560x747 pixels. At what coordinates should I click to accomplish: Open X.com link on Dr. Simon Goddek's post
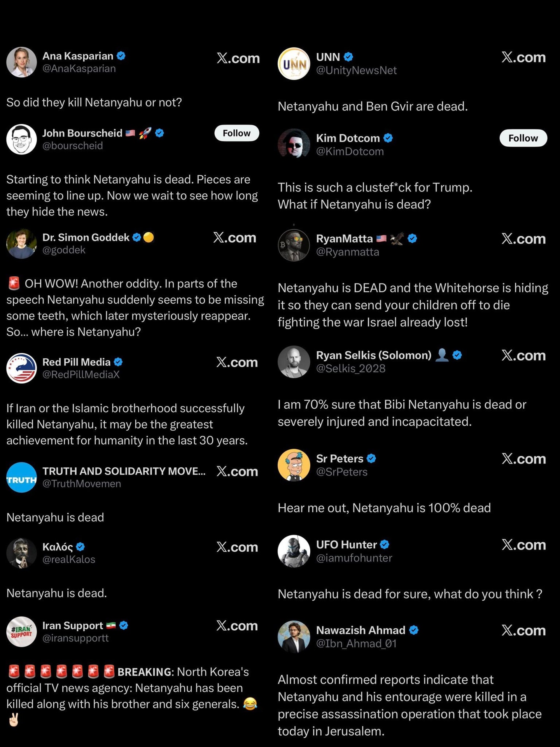[x=234, y=238]
